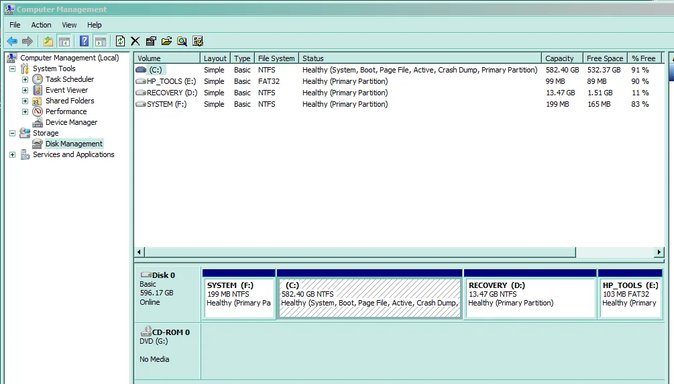
Task: Expand the Performance node
Action: 25,112
